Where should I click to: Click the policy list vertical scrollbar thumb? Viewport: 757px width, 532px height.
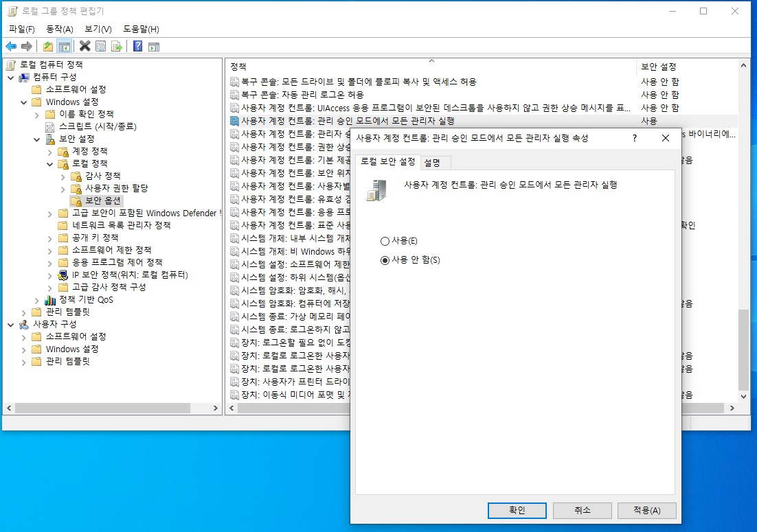click(x=743, y=349)
